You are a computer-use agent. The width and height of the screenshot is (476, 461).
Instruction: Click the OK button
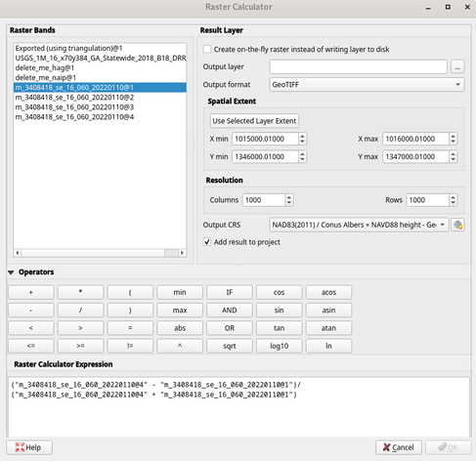(449, 447)
